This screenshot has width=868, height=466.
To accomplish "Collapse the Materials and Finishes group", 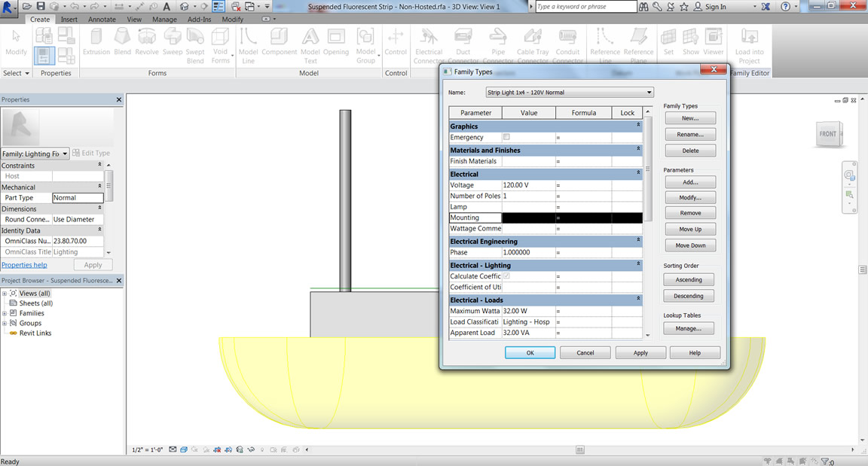I will pos(638,149).
